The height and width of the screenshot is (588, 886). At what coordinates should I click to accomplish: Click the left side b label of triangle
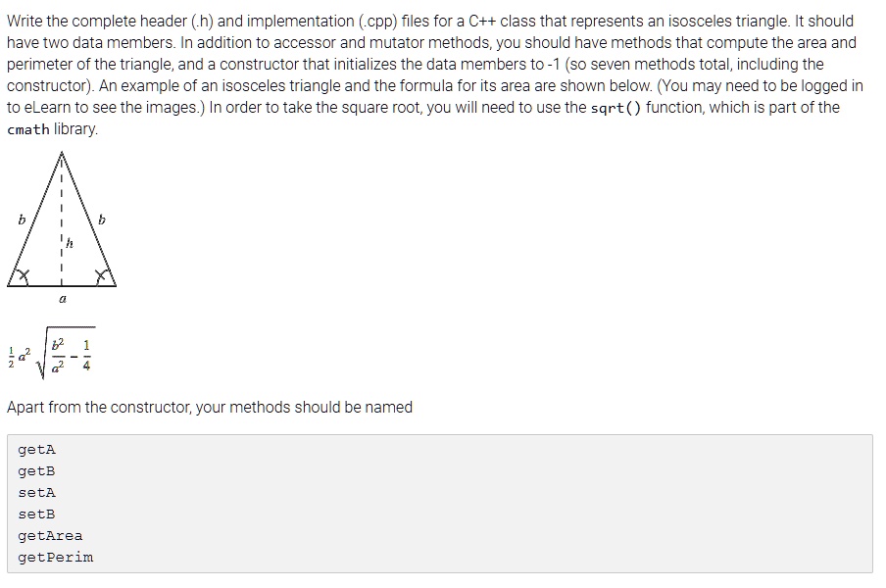[x=22, y=220]
